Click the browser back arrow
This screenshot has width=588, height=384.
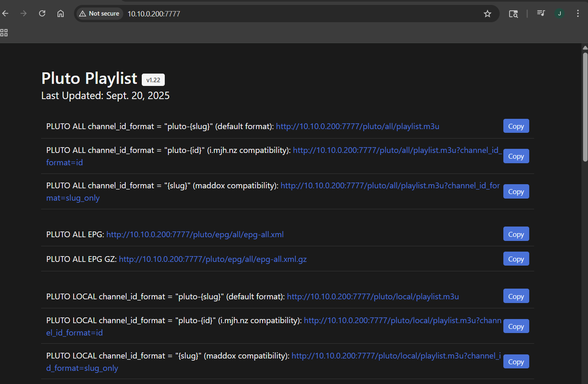coord(5,14)
